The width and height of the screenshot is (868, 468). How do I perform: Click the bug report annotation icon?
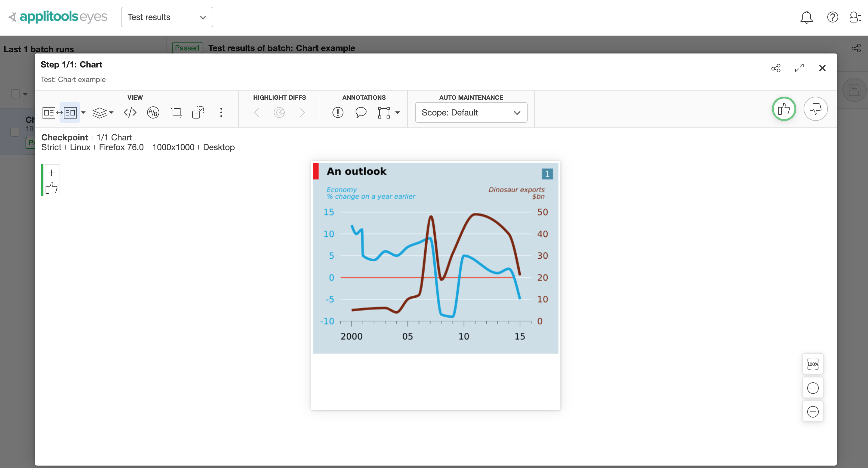(338, 112)
